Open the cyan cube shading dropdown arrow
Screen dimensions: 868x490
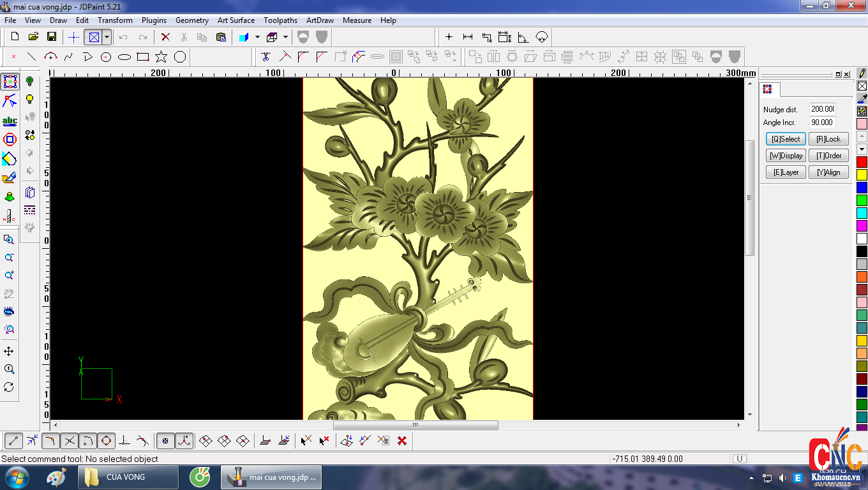[257, 37]
